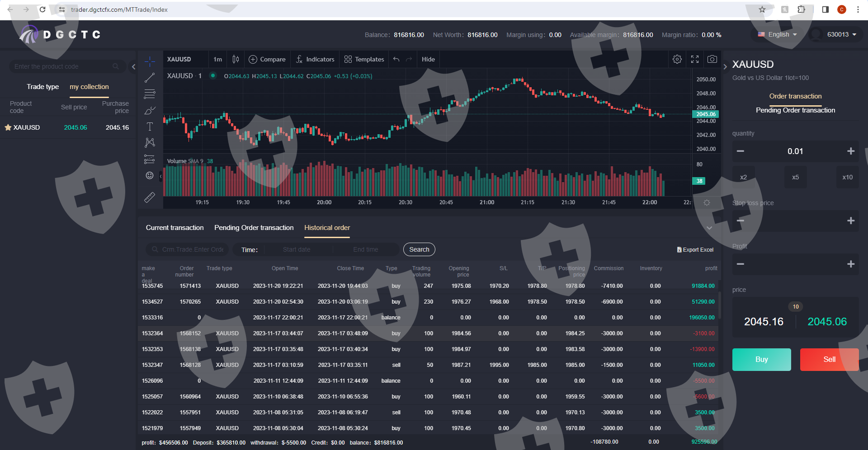Switch to Current transaction tab

click(x=175, y=228)
